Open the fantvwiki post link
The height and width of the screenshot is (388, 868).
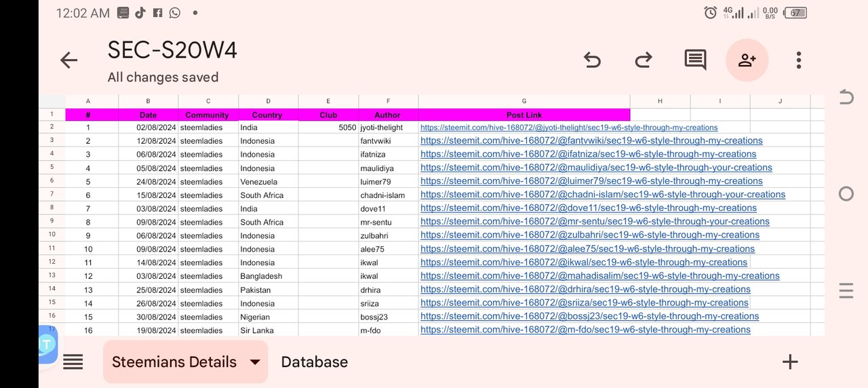[591, 141]
